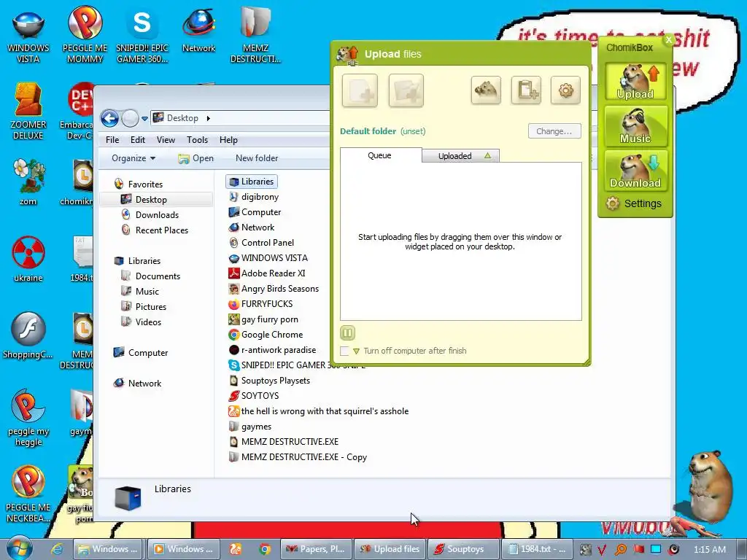Select SOYTOYS in file list
The image size is (747, 560).
point(254,396)
